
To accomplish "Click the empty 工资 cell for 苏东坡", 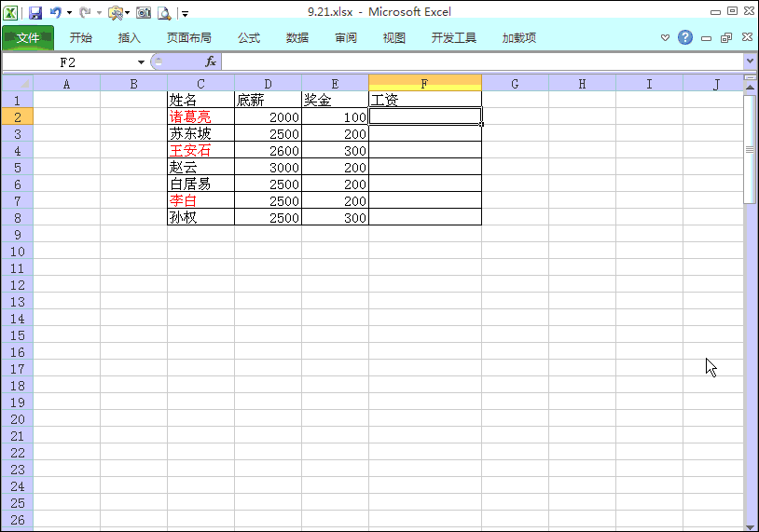I will (x=425, y=133).
